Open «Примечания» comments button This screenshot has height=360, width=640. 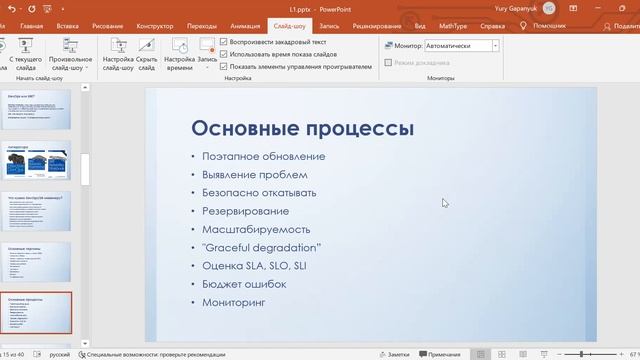coord(440,355)
